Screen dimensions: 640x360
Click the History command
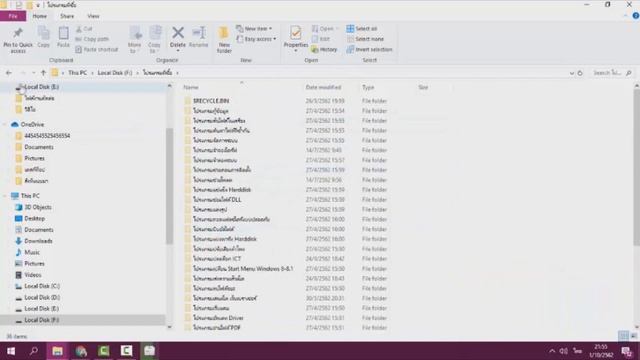tap(324, 49)
